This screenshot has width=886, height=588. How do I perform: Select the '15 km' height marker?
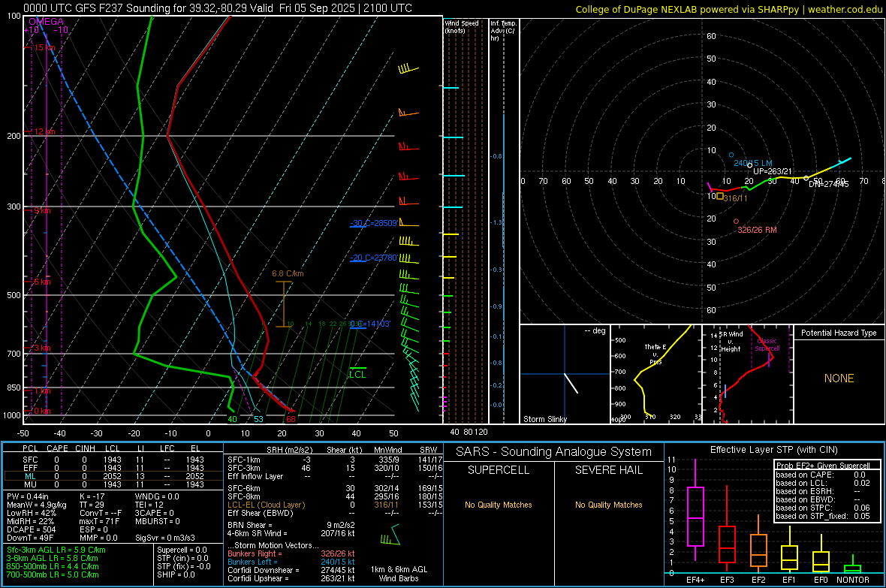(44, 47)
